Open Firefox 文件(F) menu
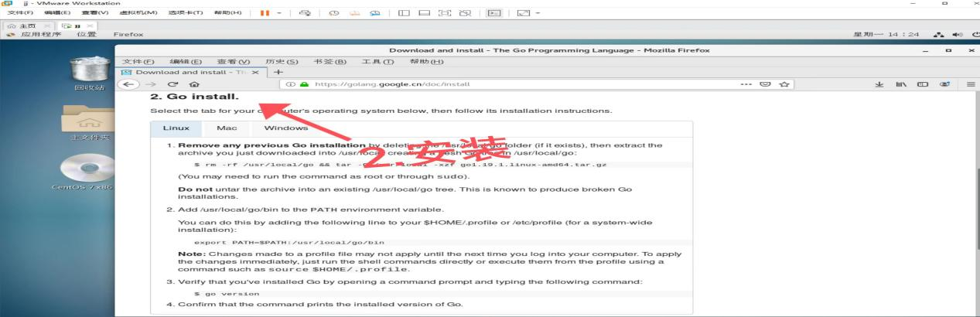Viewport: 980px width, 317px height. pos(139,61)
